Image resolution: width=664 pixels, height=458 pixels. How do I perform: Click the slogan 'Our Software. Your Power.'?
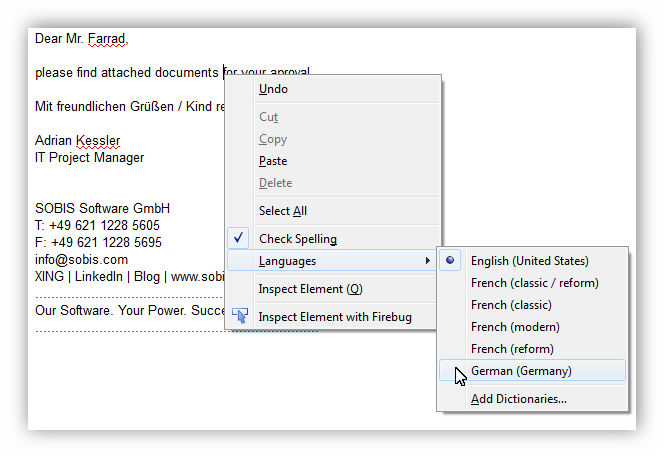111,310
